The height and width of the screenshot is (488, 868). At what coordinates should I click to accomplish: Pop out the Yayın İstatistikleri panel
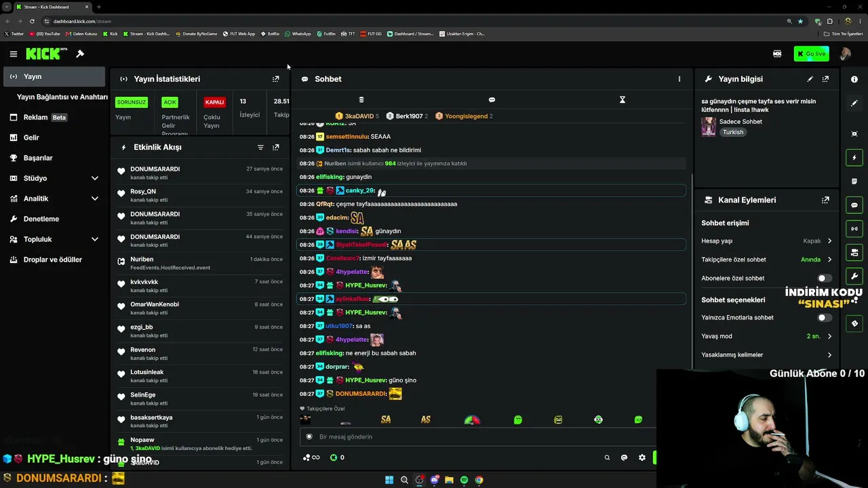pyautogui.click(x=275, y=79)
